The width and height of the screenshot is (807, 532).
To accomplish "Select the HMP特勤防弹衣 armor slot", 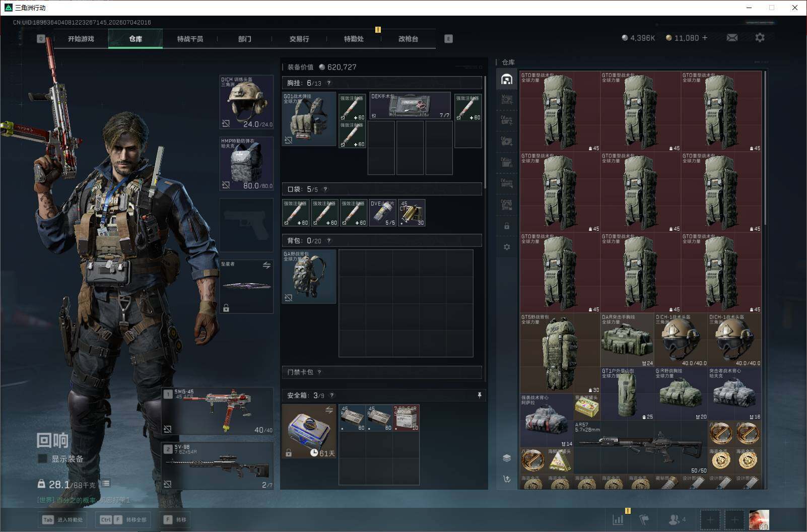I will (x=247, y=164).
